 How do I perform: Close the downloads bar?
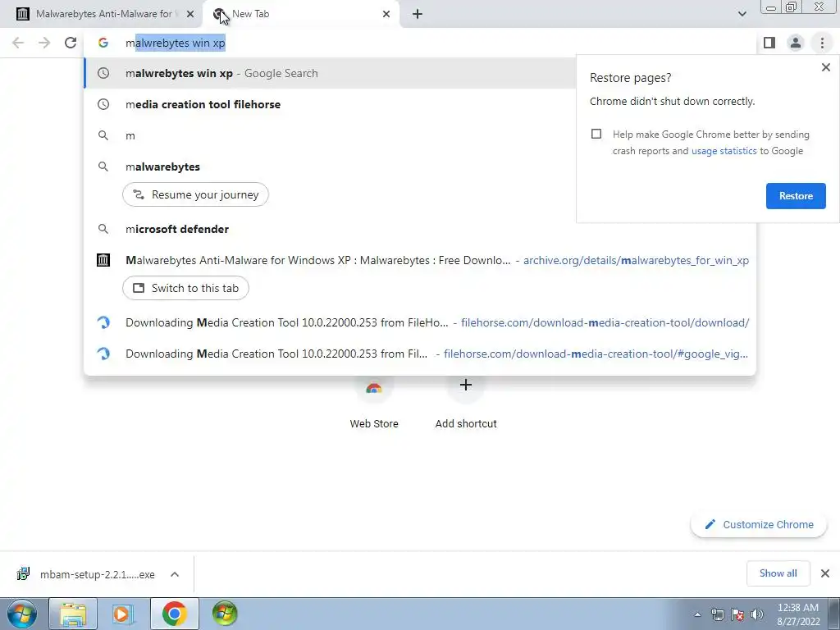(825, 573)
